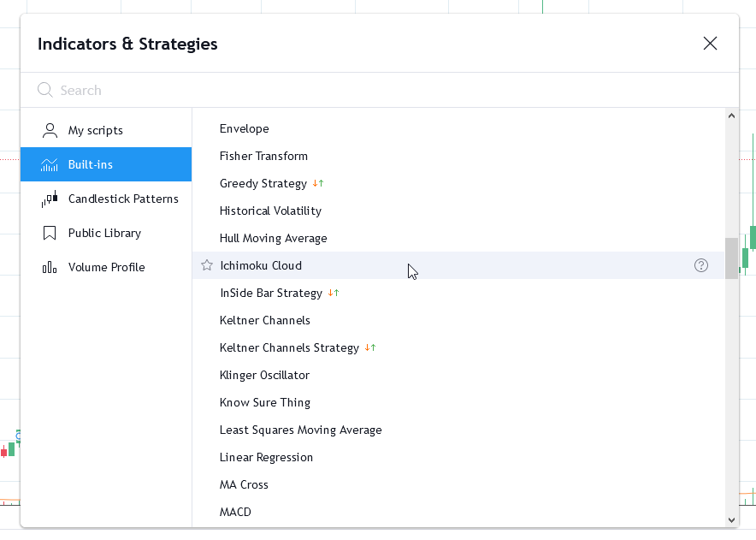The image size is (756, 540).
Task: Click the Volume Profile bars icon
Action: (50, 267)
